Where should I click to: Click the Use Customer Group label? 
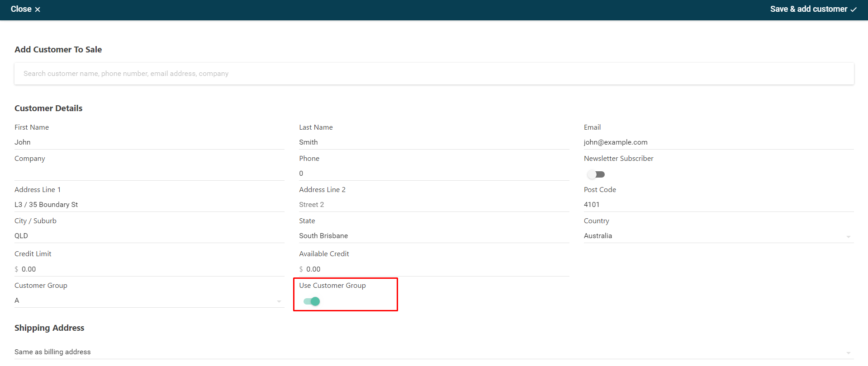pos(332,286)
